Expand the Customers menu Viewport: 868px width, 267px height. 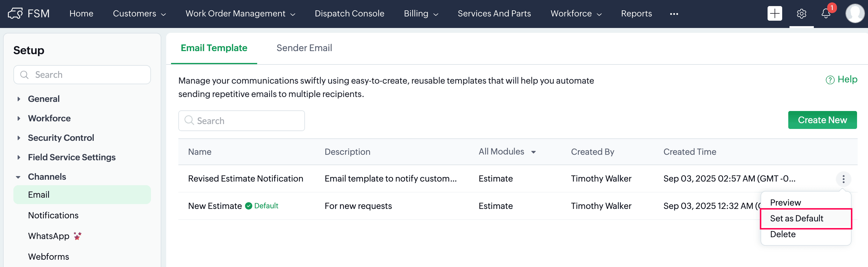[139, 13]
